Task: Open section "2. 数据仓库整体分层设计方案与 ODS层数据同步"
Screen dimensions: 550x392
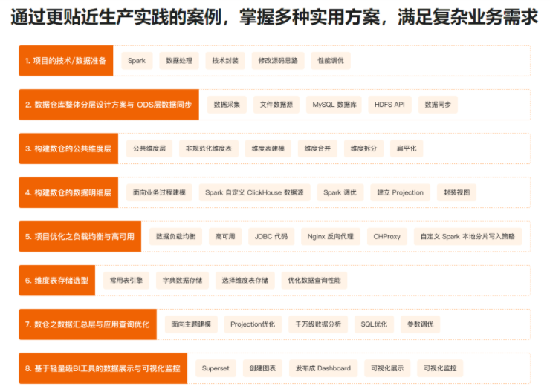Action: [109, 105]
